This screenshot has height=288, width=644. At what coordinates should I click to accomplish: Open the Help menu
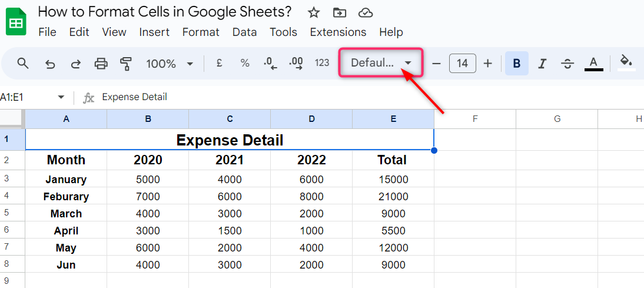[391, 32]
